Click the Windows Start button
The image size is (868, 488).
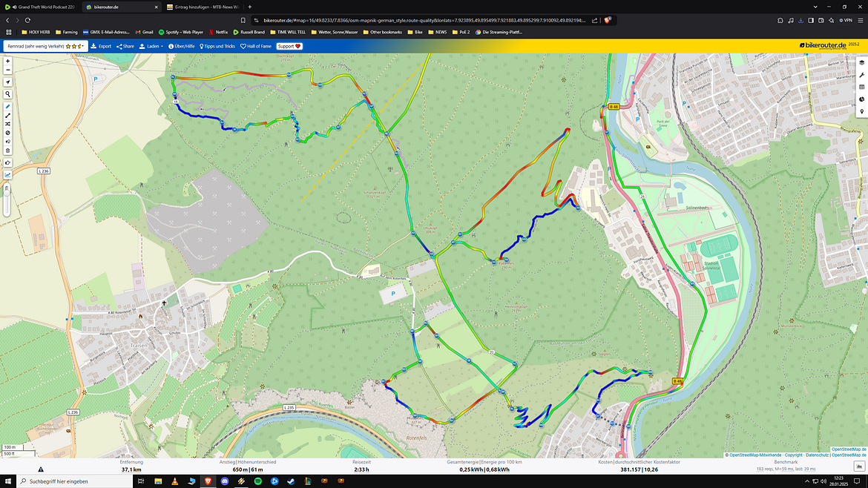(x=7, y=481)
